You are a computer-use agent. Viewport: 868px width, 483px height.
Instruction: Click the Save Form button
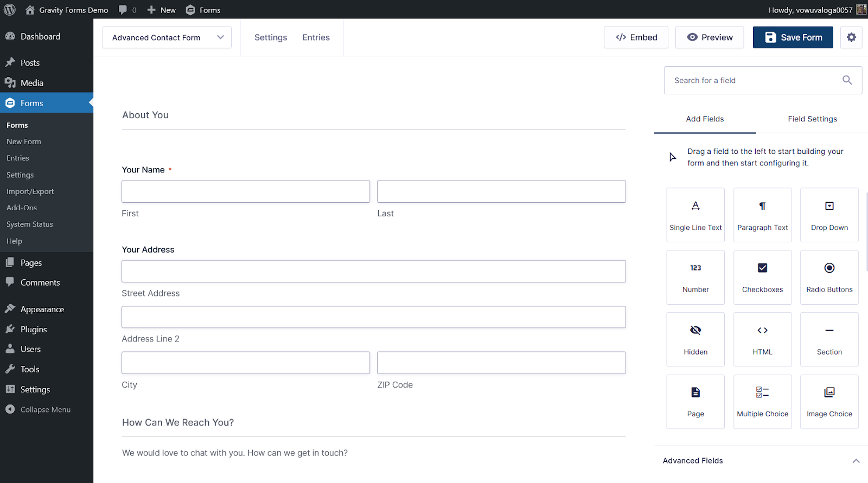[793, 37]
